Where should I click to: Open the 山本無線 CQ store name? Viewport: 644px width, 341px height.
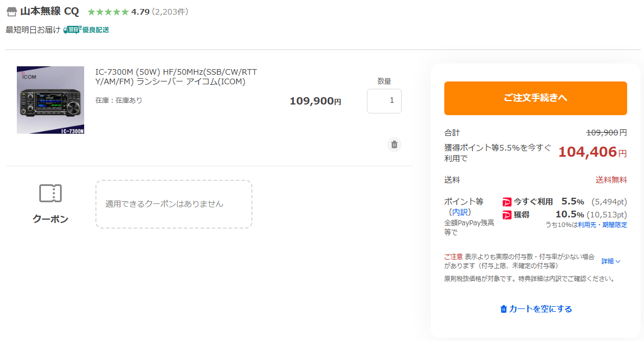(x=49, y=12)
